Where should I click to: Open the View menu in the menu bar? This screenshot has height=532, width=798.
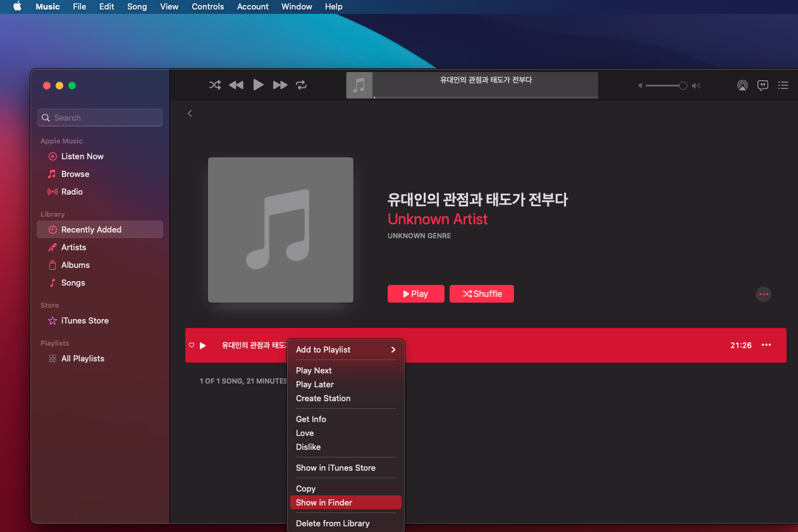[x=169, y=6]
